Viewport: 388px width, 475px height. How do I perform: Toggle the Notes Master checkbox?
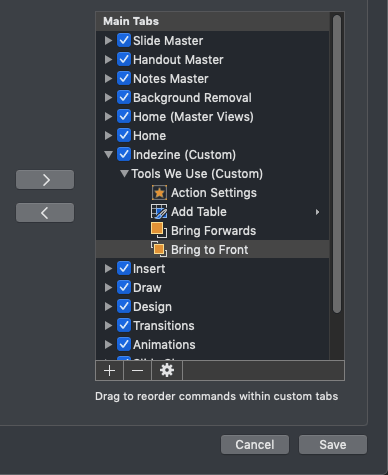click(124, 78)
